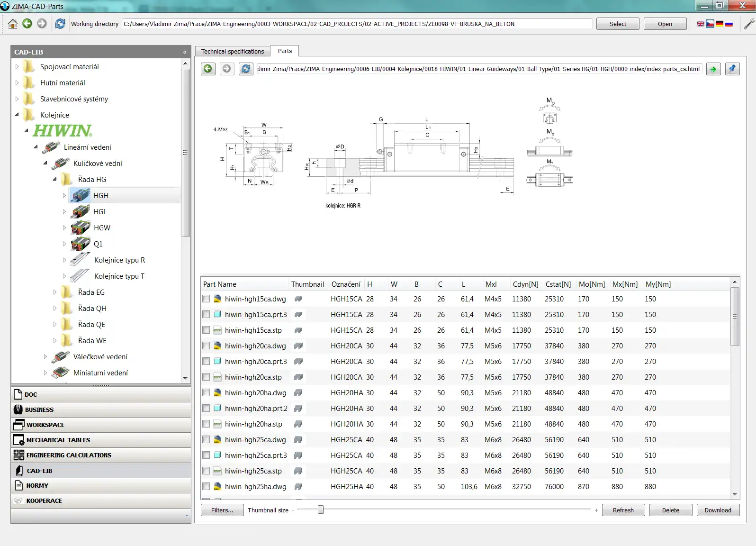The height and width of the screenshot is (546, 756).
Task: Click the Thumbnail size slider handle
Action: 321,510
